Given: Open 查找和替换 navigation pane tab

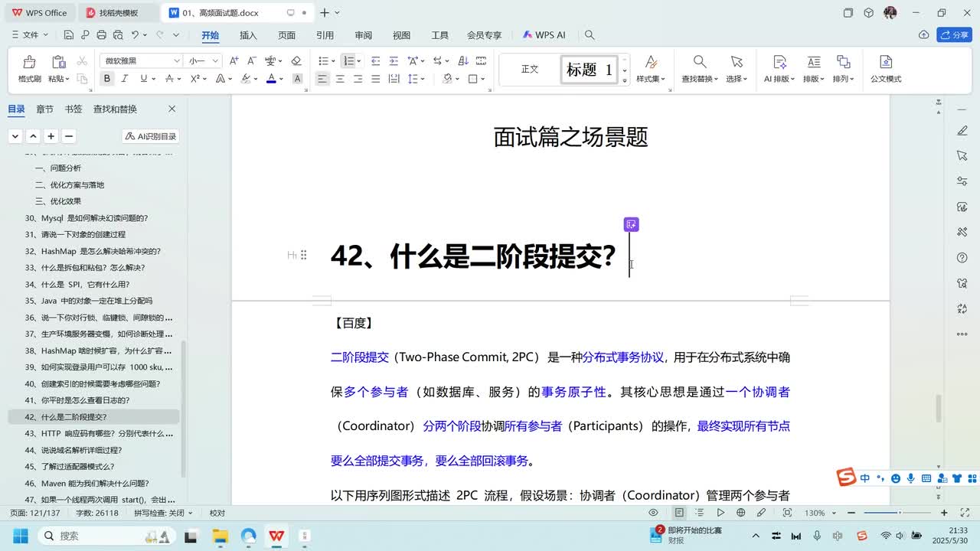Looking at the screenshot, I should click(x=115, y=109).
